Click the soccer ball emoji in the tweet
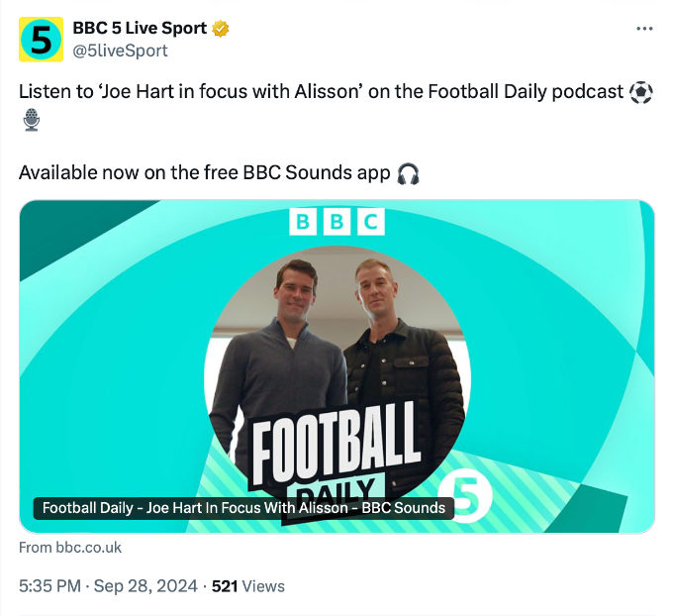 tap(641, 92)
